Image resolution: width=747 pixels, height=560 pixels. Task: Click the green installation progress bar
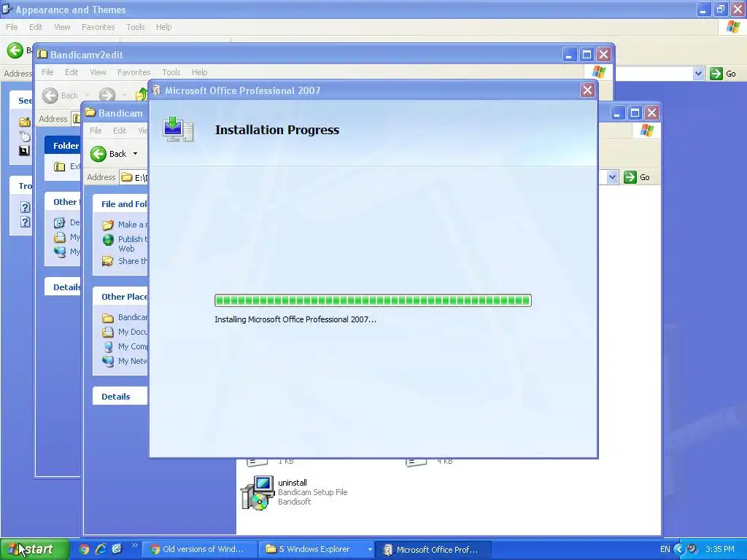pyautogui.click(x=373, y=300)
